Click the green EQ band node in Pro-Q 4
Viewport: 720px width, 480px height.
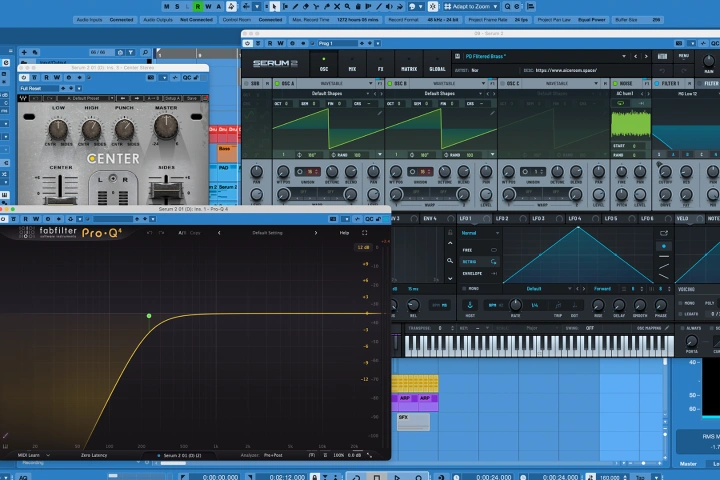click(149, 316)
